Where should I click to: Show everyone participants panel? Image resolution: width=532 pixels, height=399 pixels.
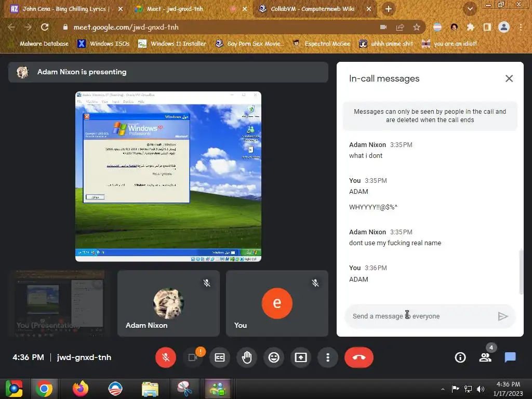tap(485, 357)
